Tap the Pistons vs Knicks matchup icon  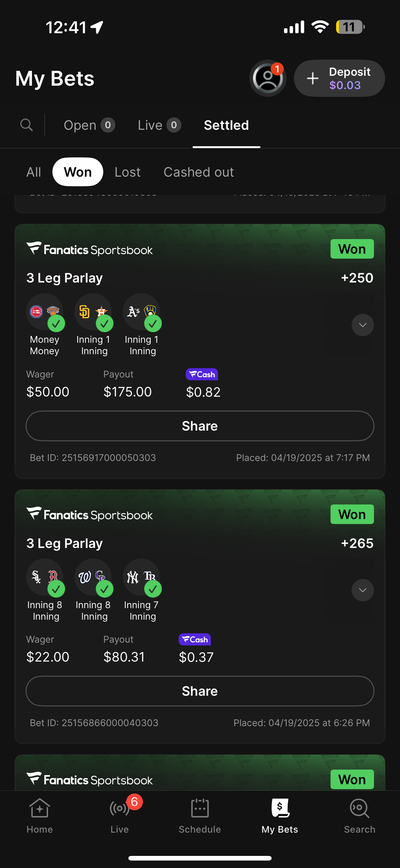(x=45, y=312)
